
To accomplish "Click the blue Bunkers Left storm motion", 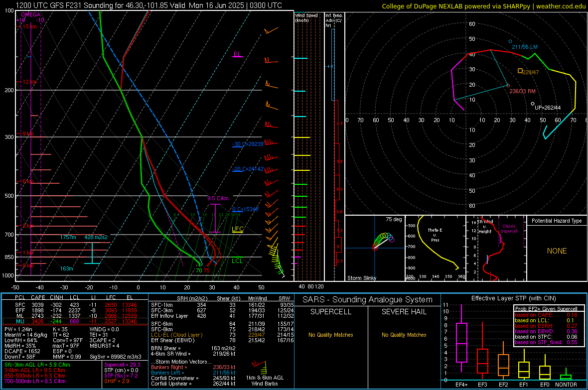I will (193, 373).
